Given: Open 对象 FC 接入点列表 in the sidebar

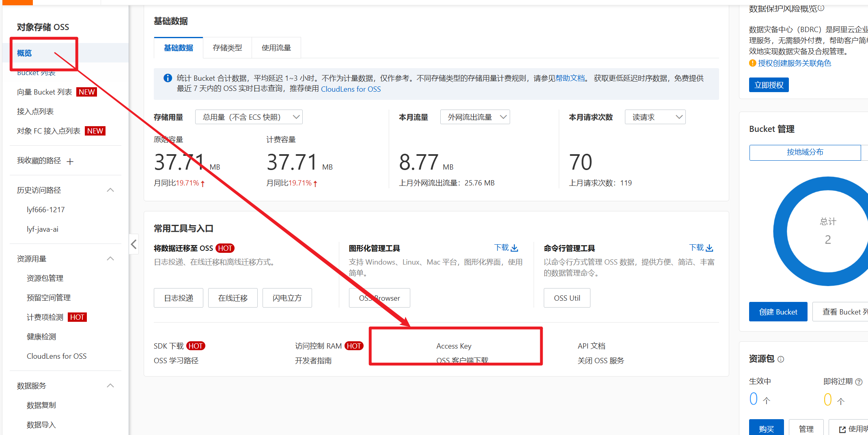Looking at the screenshot, I should point(49,131).
